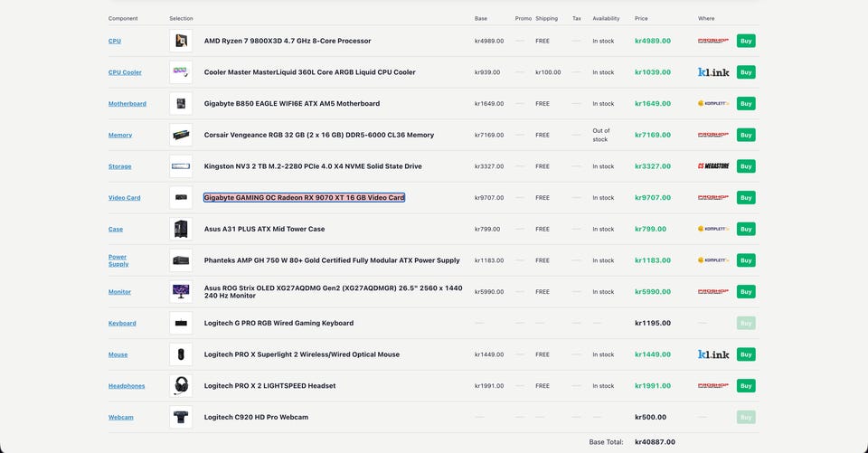Open the Webcam component link
Viewport: 868px width, 453px height.
[120, 418]
